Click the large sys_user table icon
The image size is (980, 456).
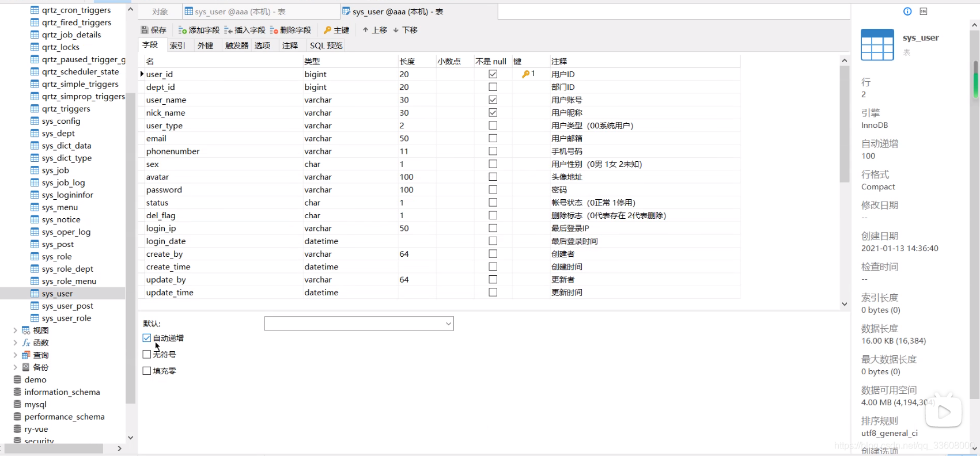coord(877,45)
